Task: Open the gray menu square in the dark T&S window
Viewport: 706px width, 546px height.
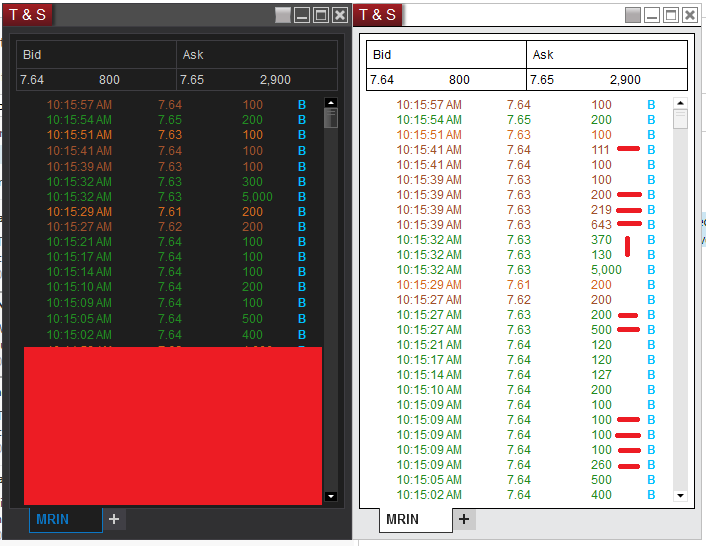Action: [283, 15]
